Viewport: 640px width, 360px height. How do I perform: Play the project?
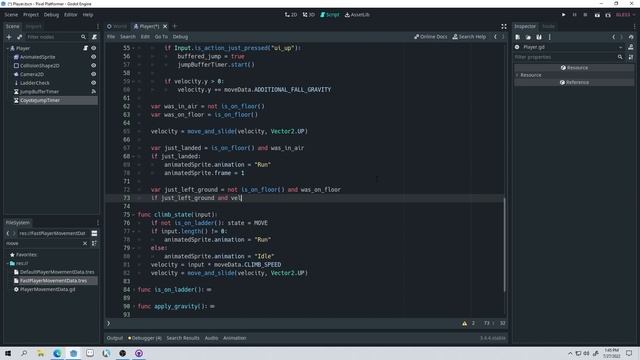click(564, 15)
